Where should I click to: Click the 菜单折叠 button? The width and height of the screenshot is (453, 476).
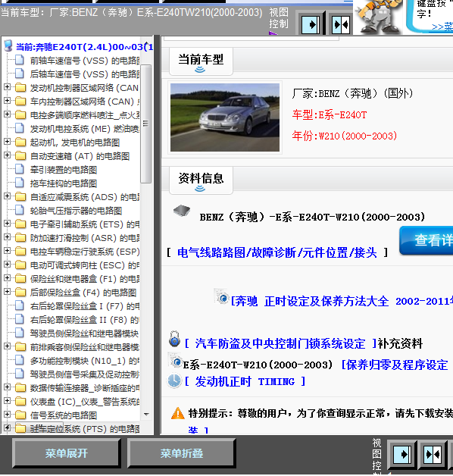182,453
